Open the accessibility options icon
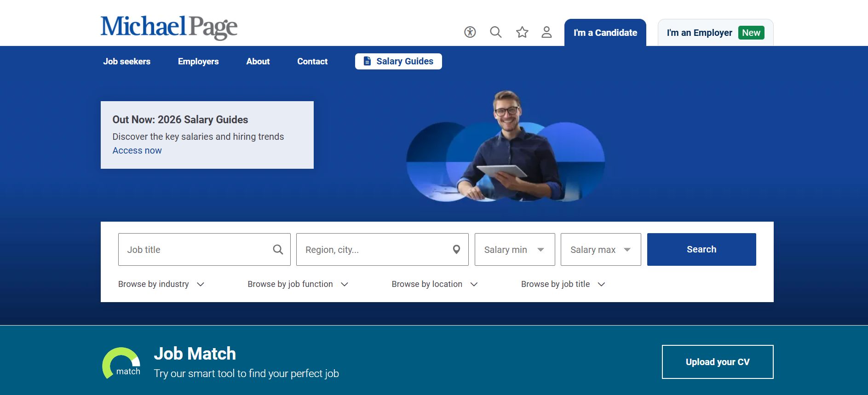This screenshot has width=868, height=395. pyautogui.click(x=470, y=32)
